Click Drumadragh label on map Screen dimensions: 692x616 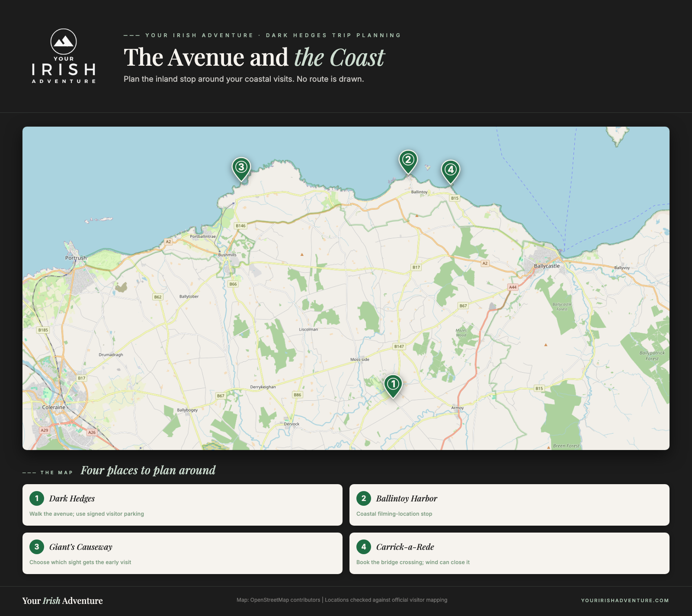pos(111,354)
